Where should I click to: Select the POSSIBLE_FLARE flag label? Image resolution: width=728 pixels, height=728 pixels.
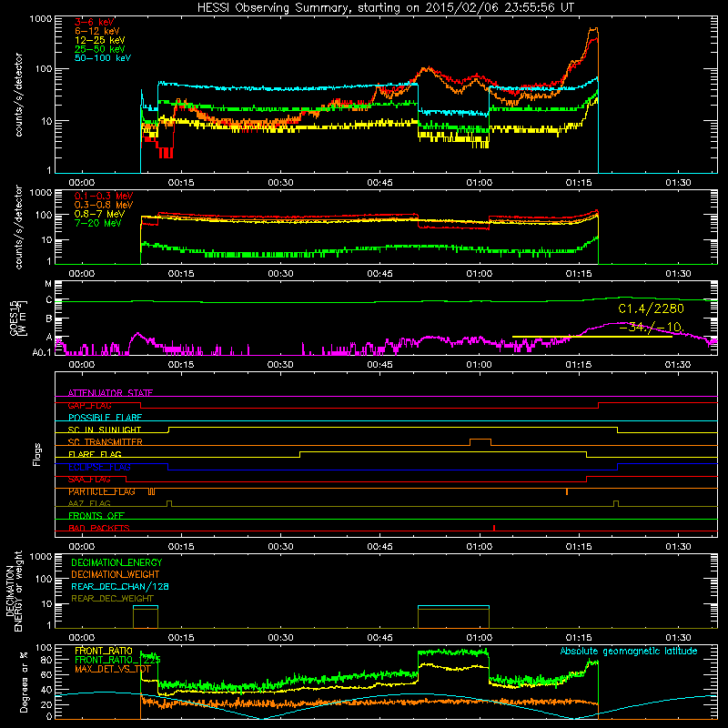point(105,418)
